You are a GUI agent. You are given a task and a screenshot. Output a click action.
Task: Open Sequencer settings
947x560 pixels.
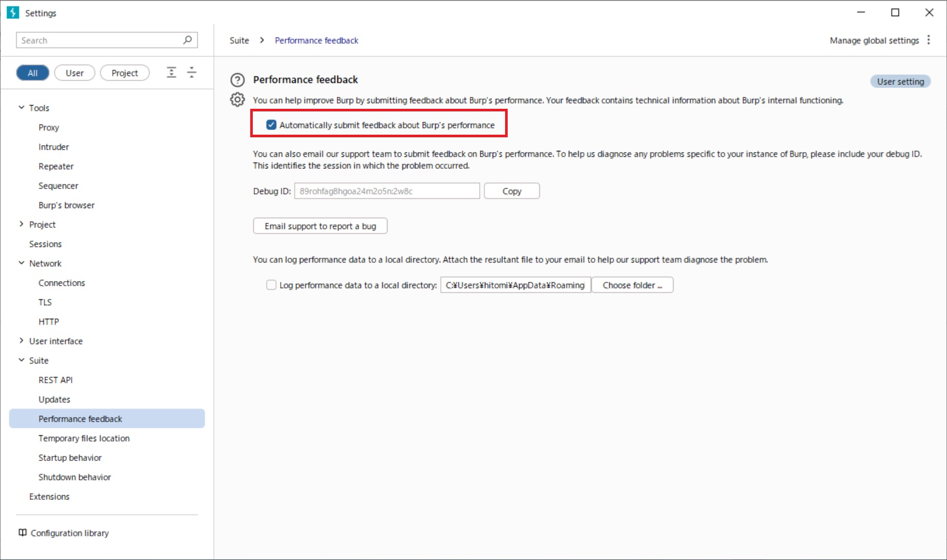(58, 185)
